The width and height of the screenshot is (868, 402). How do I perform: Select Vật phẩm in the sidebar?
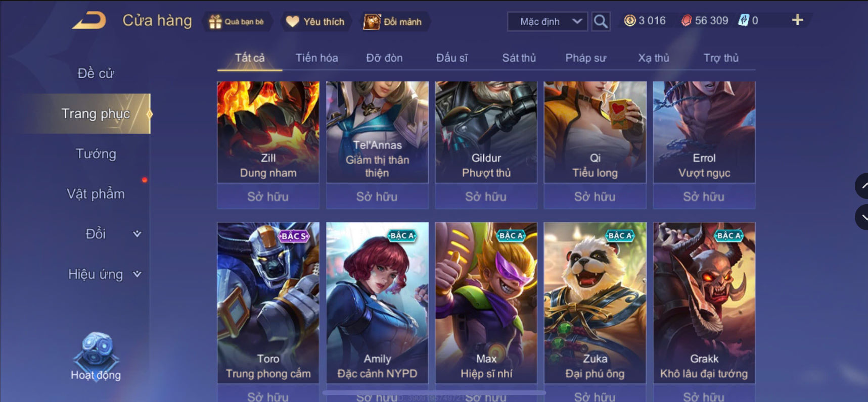(96, 194)
